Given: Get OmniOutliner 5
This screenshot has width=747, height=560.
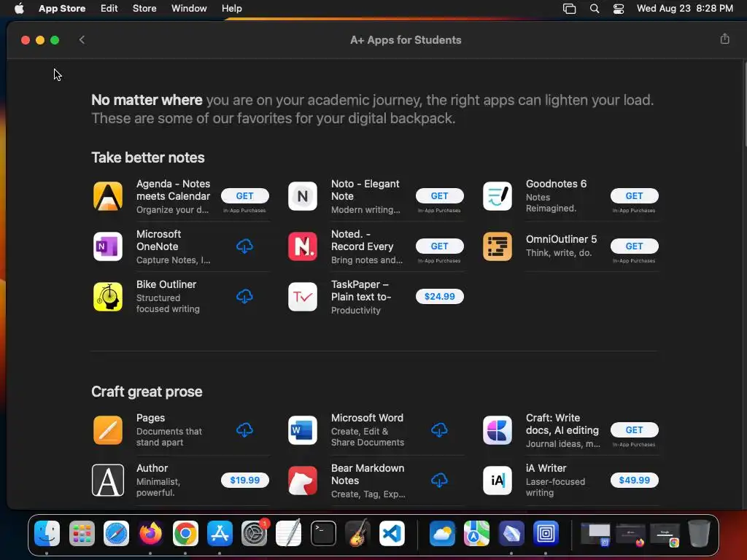Looking at the screenshot, I should point(634,246).
